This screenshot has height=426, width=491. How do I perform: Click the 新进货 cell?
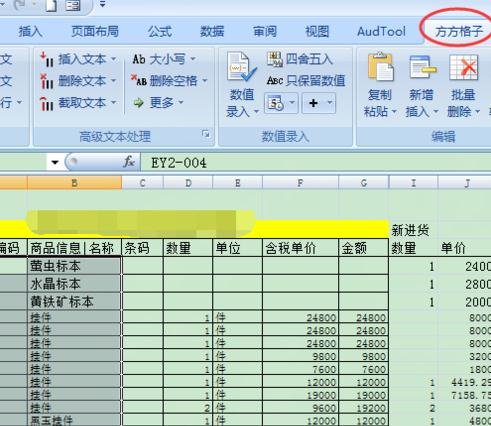413,230
